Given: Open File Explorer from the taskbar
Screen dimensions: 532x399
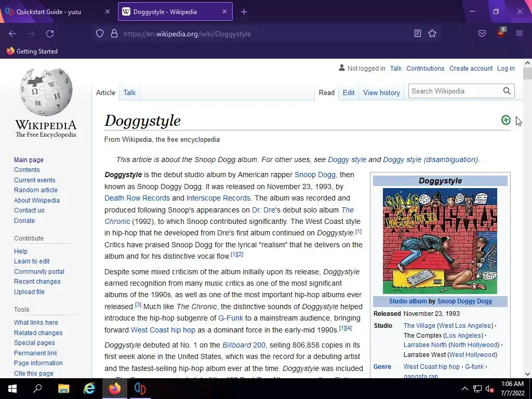Looking at the screenshot, I should tap(63, 389).
